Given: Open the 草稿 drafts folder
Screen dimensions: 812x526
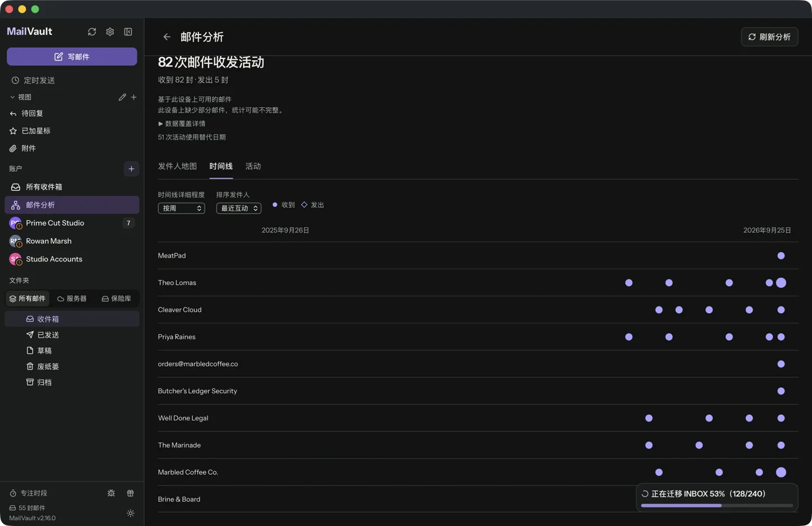Looking at the screenshot, I should coord(72,350).
